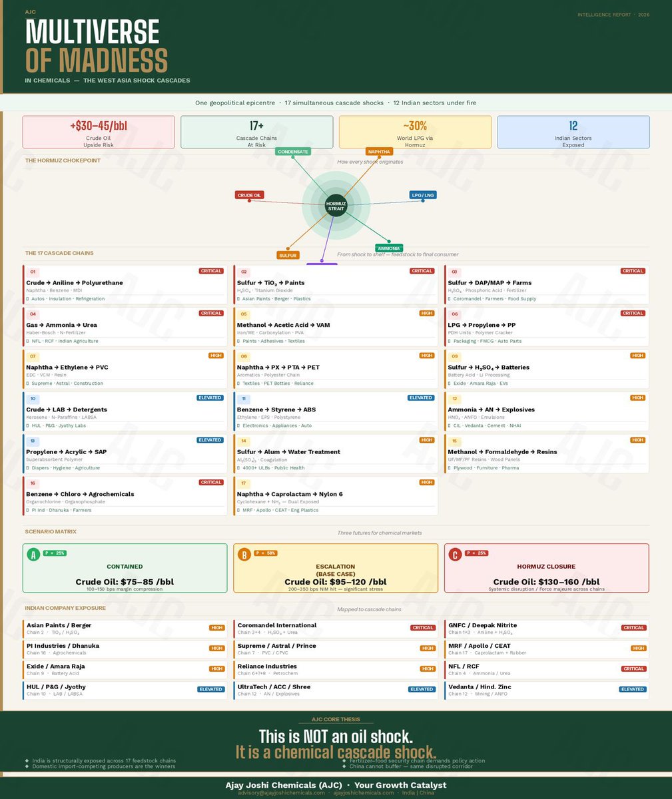Click the 12 Indian Sectors Exposed card

(573, 132)
